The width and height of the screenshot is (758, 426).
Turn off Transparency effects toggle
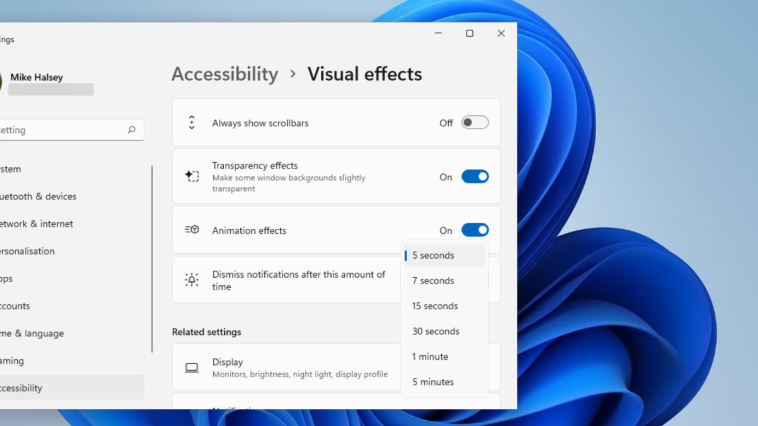(x=475, y=176)
